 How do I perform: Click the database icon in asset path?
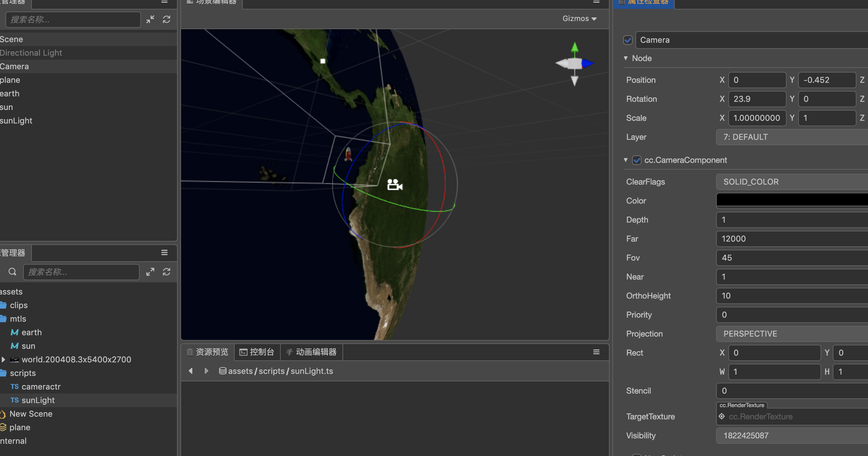click(x=223, y=371)
